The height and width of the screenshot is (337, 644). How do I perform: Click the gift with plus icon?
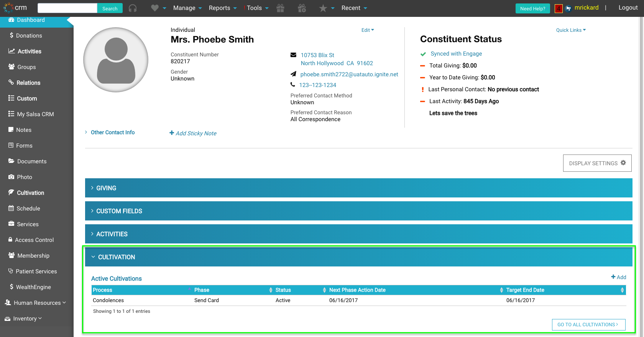click(302, 8)
